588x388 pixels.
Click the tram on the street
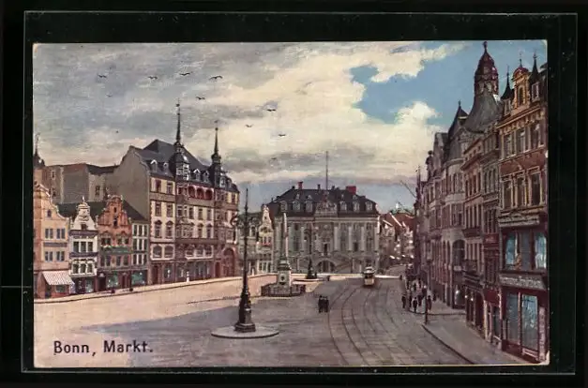(x=369, y=276)
